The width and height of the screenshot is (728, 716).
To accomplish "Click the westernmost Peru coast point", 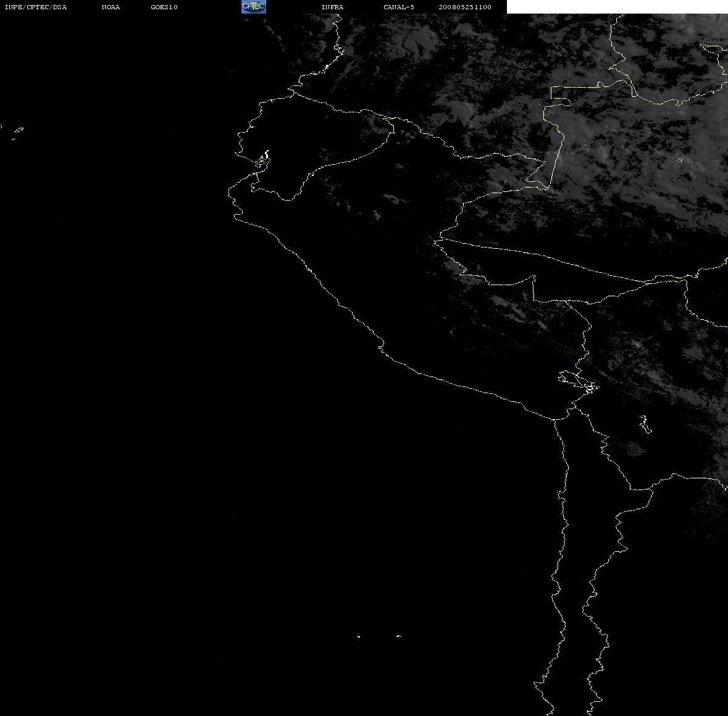I will 228,193.
